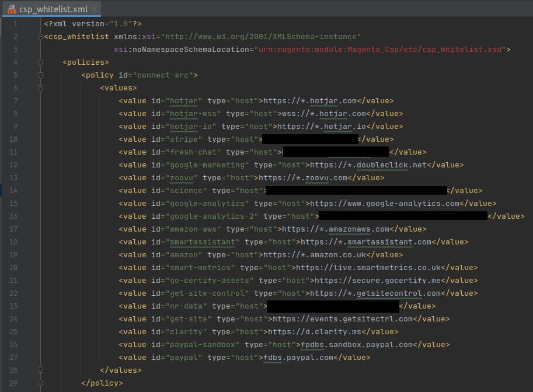Screen dimensions: 533x392
Task: Click the https://www.google-analytics.com value
Action: (x=385, y=204)
